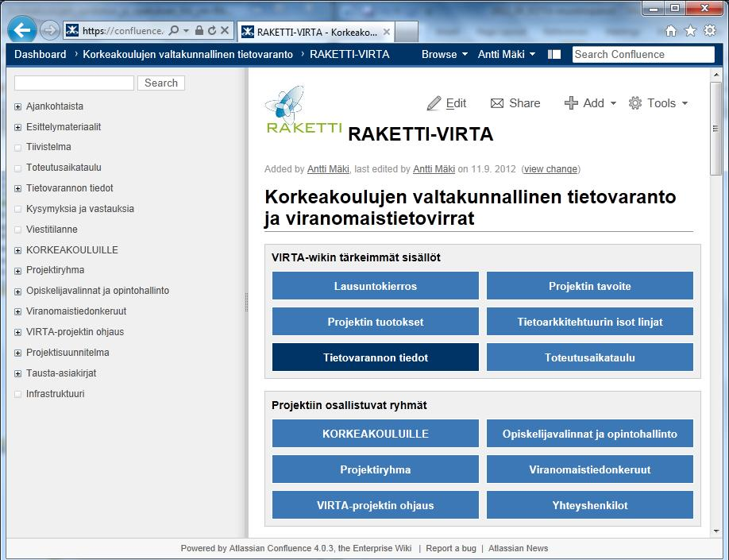The width and height of the screenshot is (729, 560).
Task: Expand Tietovarannon tiedot in sidebar tree
Action: tap(17, 188)
